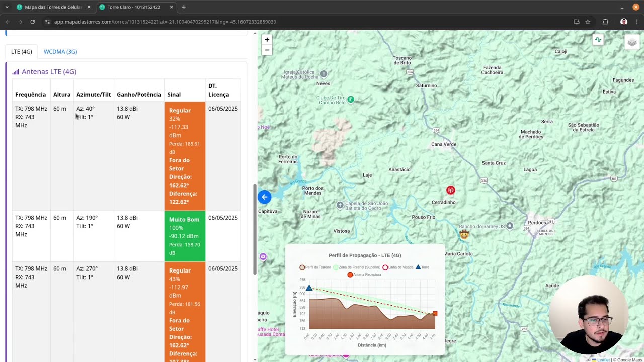Image resolution: width=644 pixels, height=362 pixels.
Task: Bookmark this page with star icon
Action: click(x=588, y=22)
